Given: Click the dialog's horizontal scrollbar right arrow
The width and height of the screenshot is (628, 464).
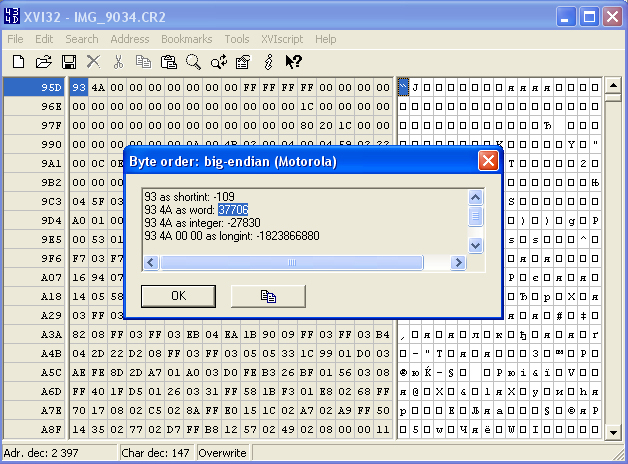Looking at the screenshot, I should [458, 263].
